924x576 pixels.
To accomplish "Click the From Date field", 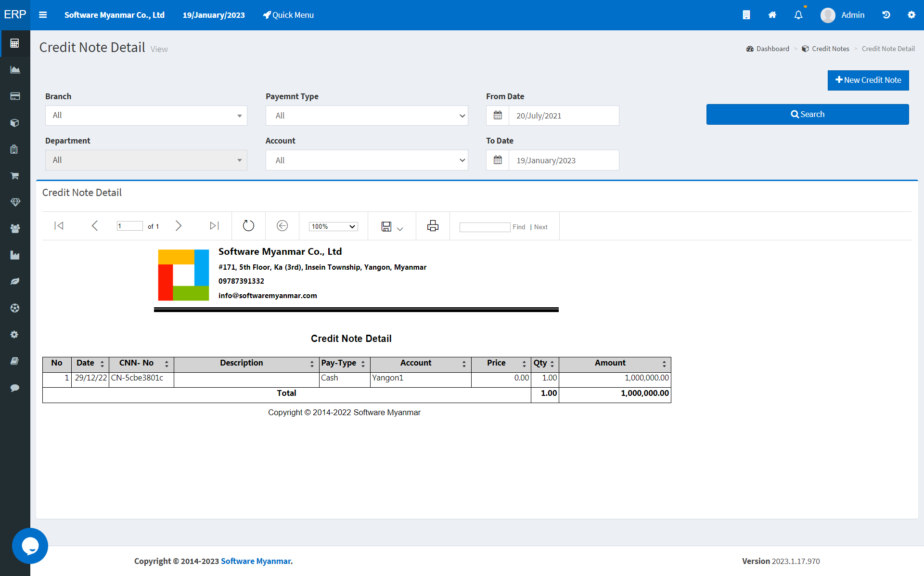I will 564,116.
